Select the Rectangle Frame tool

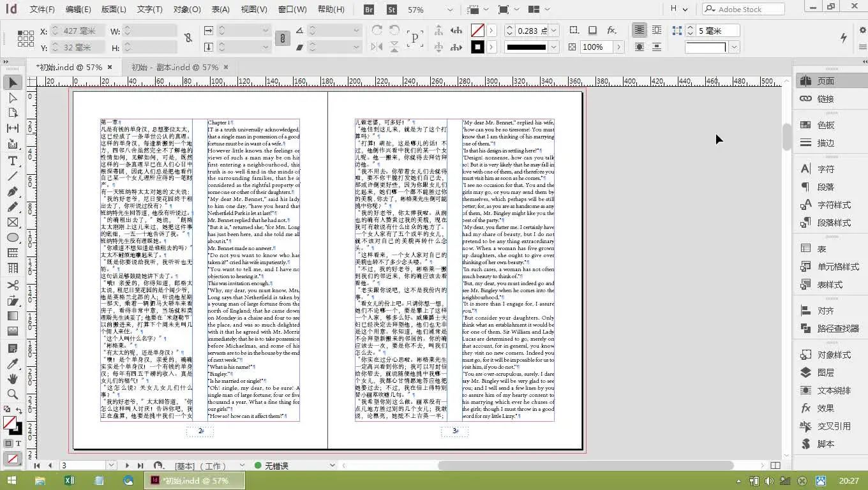point(13,222)
